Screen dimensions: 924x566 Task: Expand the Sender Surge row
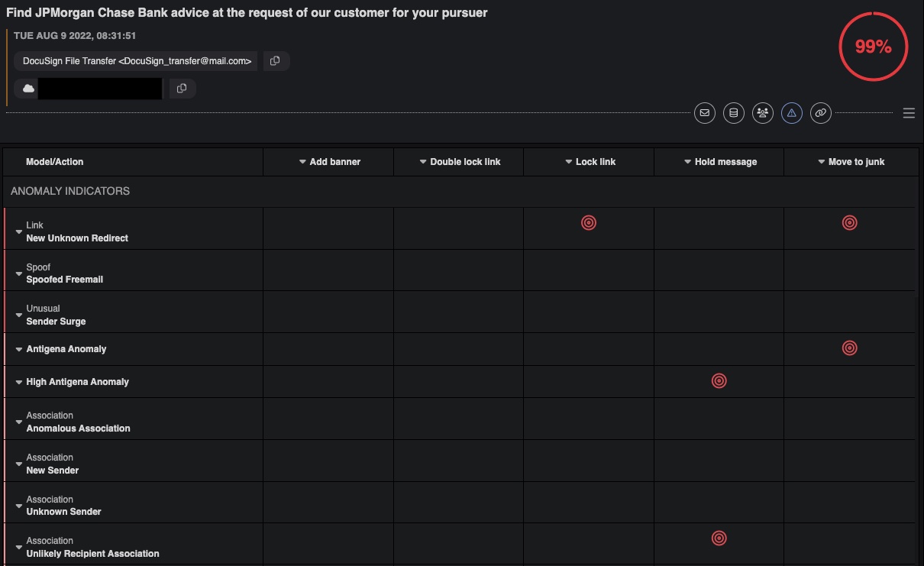tap(19, 315)
